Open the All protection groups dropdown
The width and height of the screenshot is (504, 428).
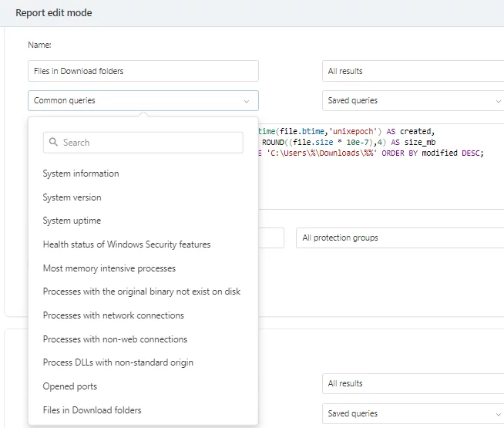tap(399, 238)
